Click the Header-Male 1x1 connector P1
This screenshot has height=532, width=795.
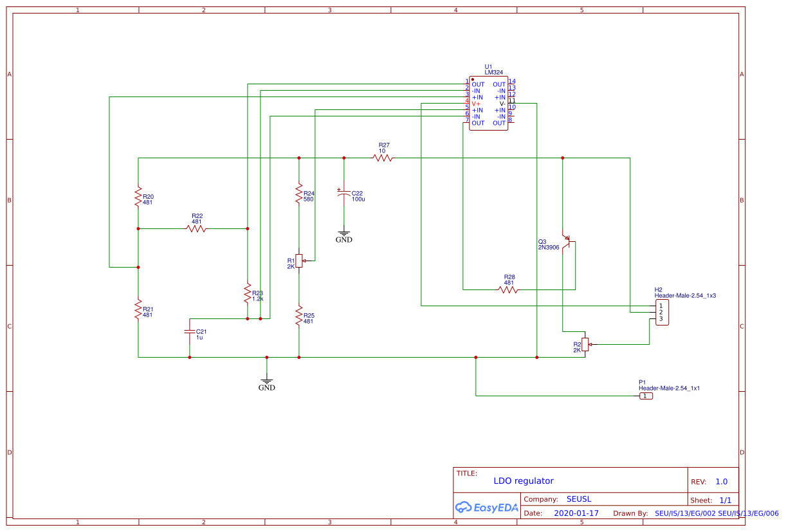click(645, 397)
